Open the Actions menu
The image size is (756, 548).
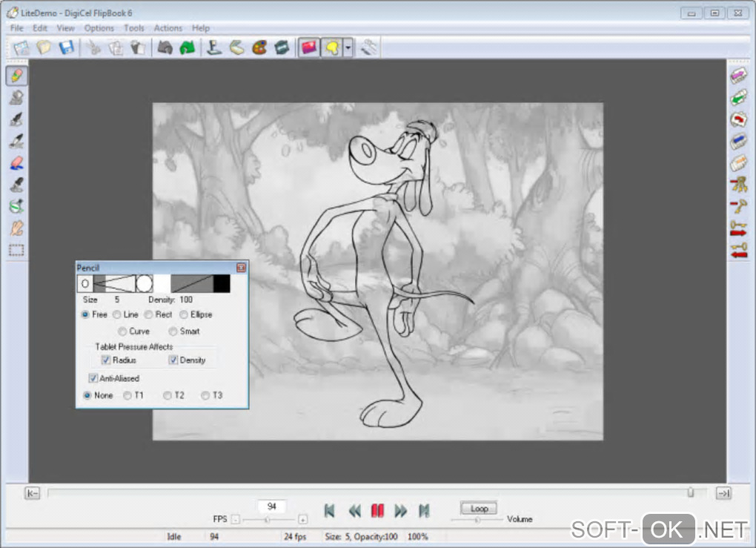point(168,28)
